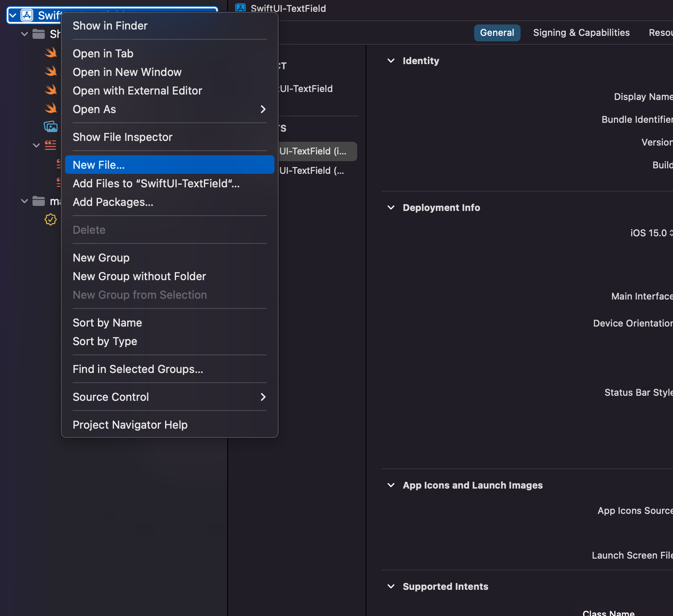Viewport: 673px width, 616px height.
Task: Click the SwiftUI-TextField editor title
Action: point(288,8)
